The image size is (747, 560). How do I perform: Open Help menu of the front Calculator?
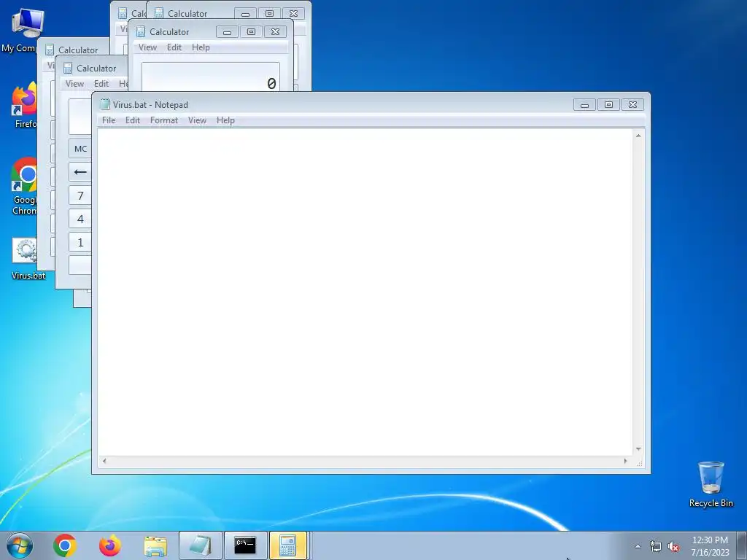pyautogui.click(x=201, y=47)
